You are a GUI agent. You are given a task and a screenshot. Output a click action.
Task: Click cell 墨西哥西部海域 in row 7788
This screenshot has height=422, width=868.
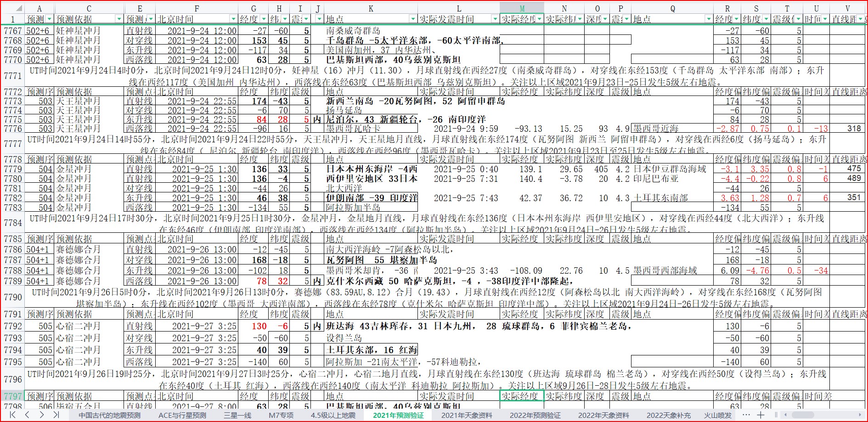point(672,270)
